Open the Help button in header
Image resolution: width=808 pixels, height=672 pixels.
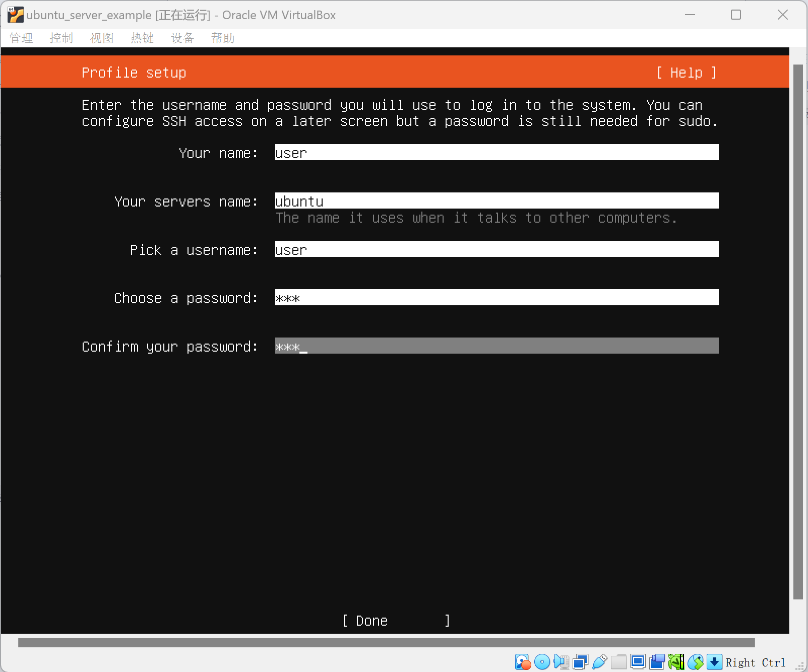[686, 73]
